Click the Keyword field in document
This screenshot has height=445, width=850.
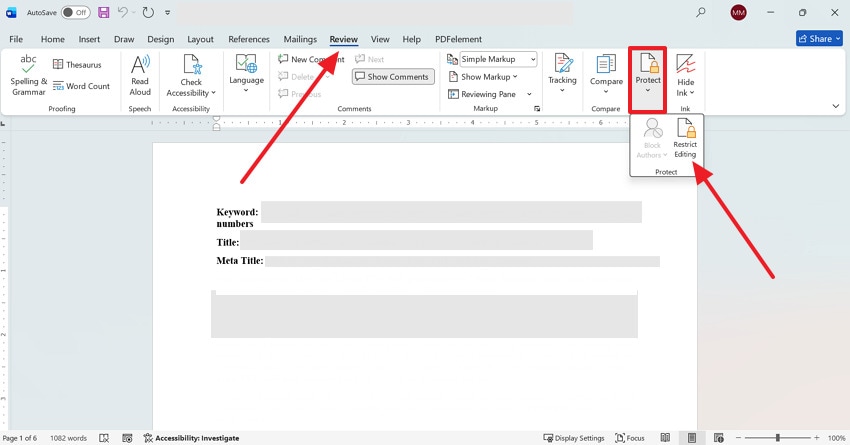(451, 212)
